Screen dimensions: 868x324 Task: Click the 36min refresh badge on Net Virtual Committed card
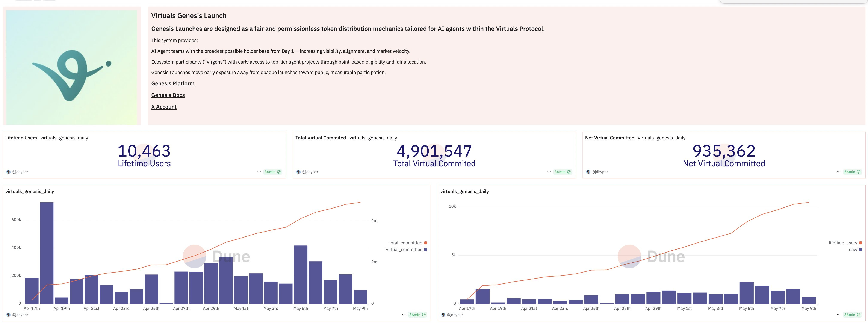[x=852, y=172]
